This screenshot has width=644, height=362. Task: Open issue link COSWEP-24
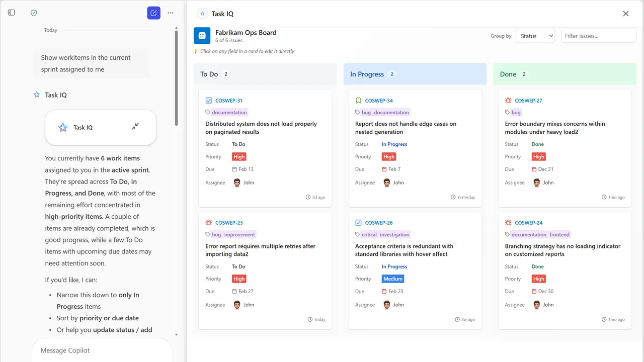(x=529, y=223)
